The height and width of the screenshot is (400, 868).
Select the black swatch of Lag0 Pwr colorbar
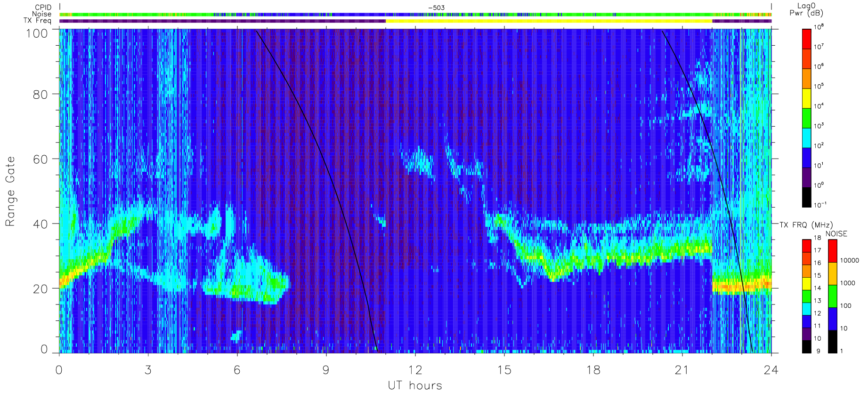tap(806, 197)
